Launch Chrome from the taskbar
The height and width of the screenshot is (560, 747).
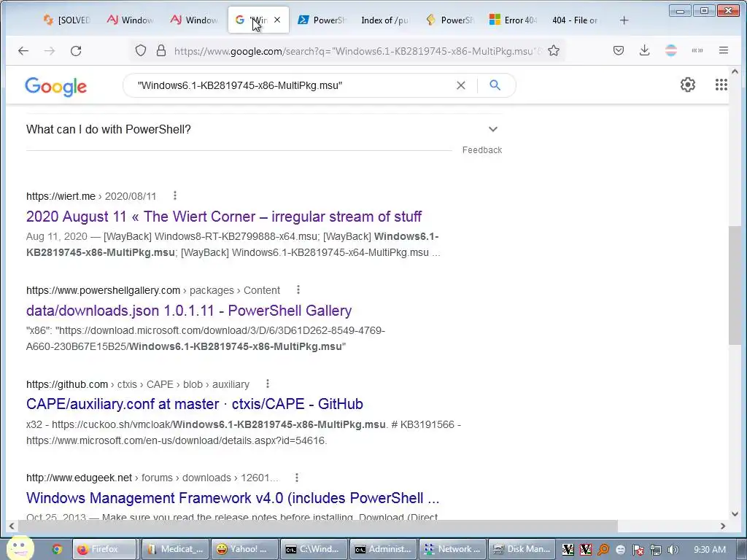click(57, 549)
